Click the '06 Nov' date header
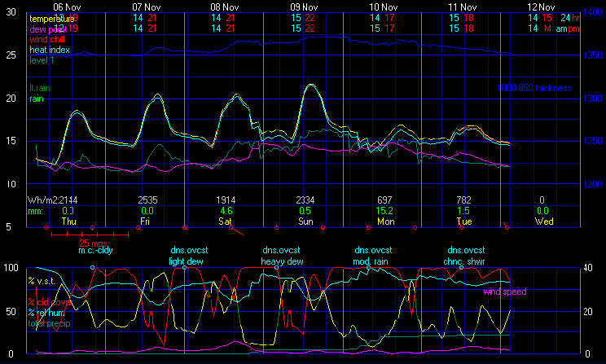Image resolution: width=606 pixels, height=364 pixels. [67, 7]
